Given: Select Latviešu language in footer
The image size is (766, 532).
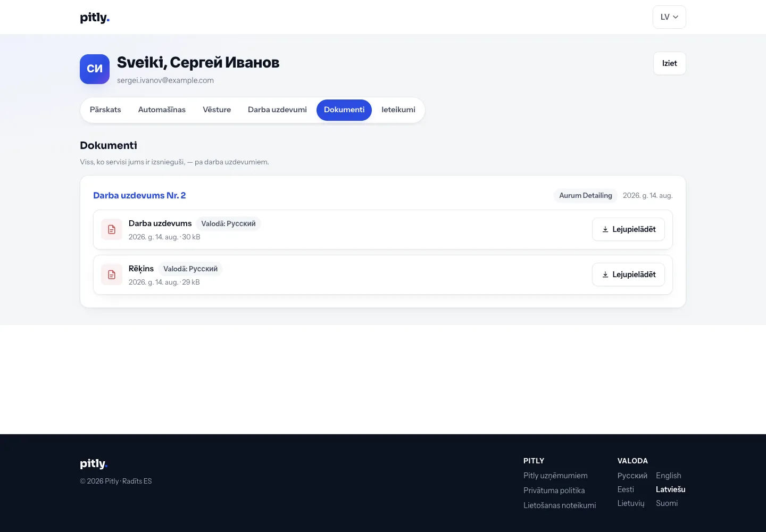Looking at the screenshot, I should click(x=671, y=489).
